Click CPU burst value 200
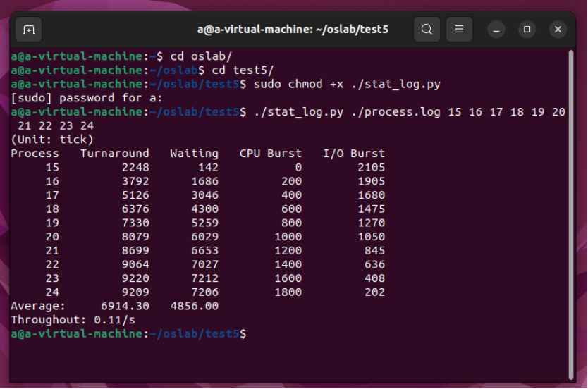588x389 pixels. pyautogui.click(x=291, y=181)
